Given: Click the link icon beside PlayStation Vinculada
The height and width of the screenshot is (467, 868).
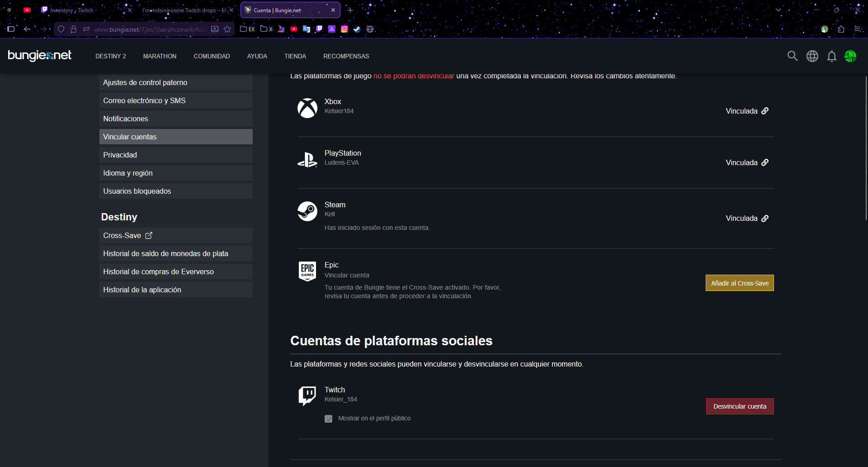Looking at the screenshot, I should coord(765,162).
